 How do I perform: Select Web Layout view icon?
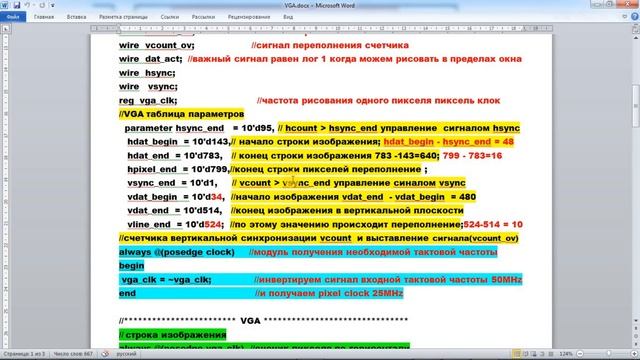(534, 354)
